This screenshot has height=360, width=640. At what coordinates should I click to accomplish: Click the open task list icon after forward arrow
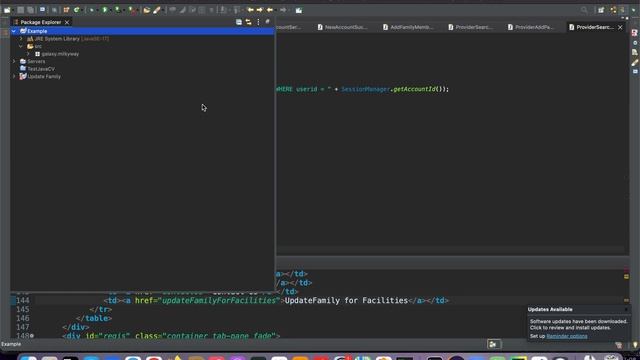299,10
